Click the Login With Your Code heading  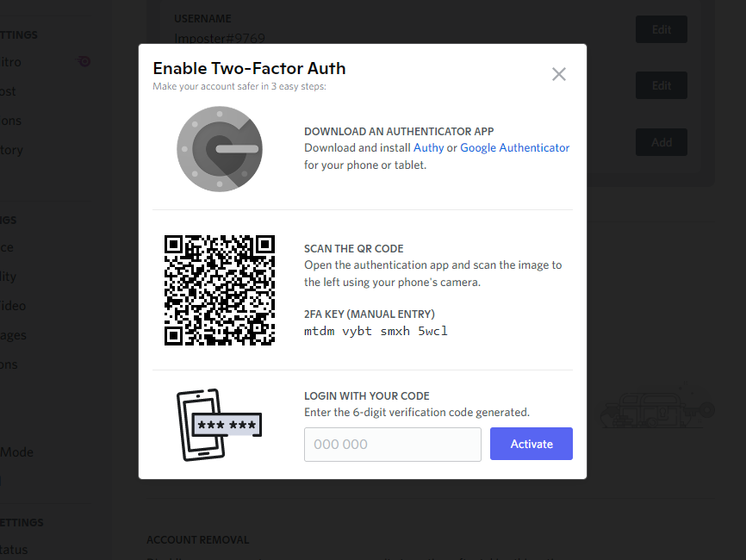(x=366, y=395)
